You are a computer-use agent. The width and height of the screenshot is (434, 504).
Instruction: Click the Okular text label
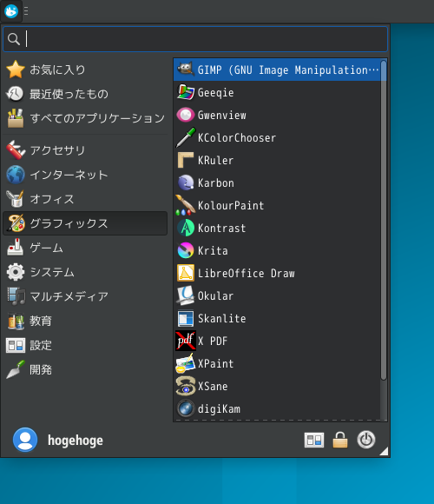tap(216, 295)
